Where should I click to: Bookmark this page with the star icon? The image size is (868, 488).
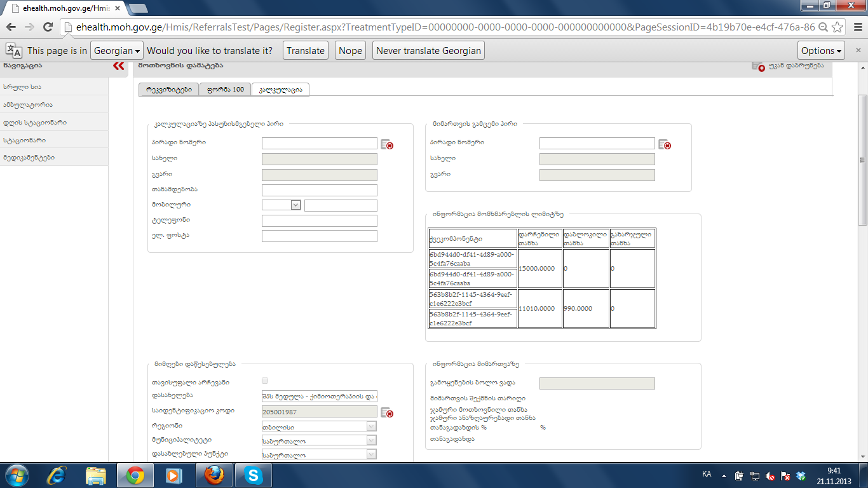pos(837,27)
